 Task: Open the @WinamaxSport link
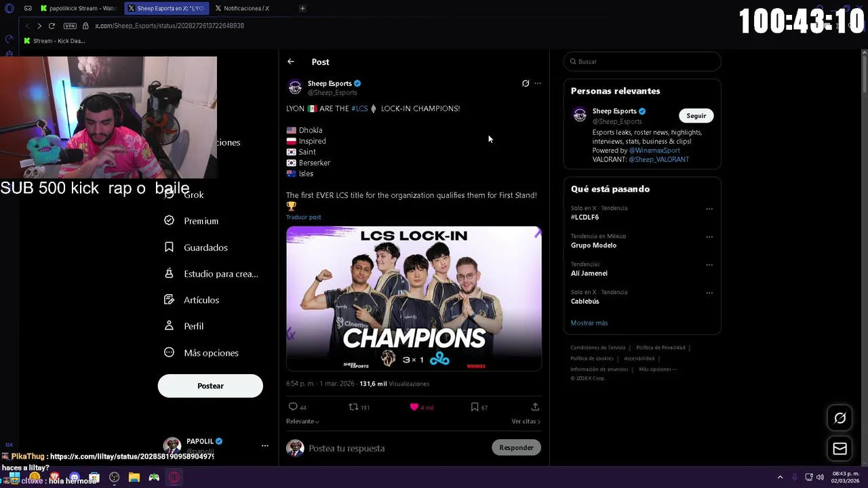(x=654, y=150)
